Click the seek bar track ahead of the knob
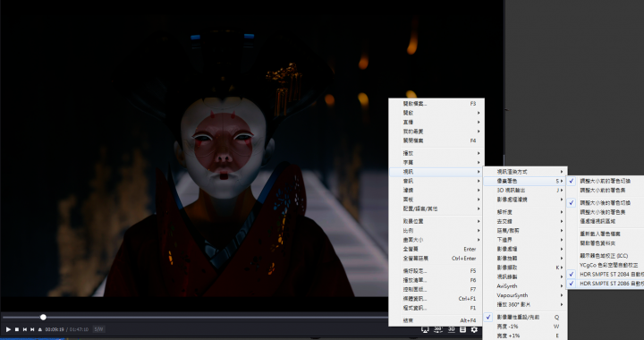This screenshot has height=340, width=644. tap(217, 317)
